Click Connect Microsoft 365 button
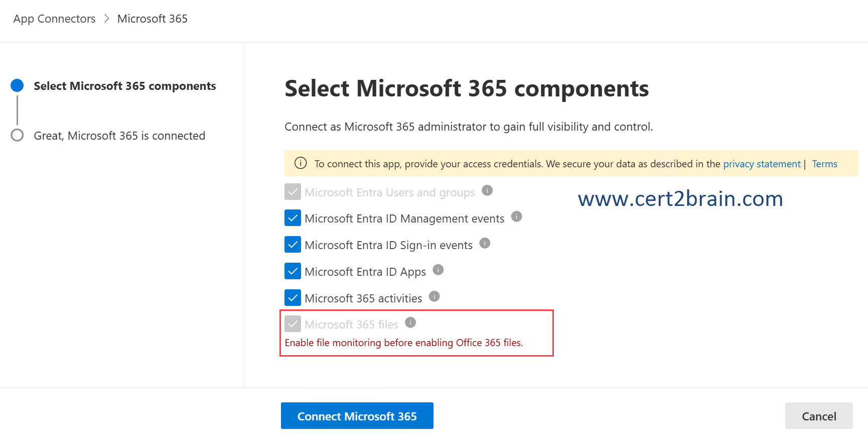The image size is (868, 438). 357,416
